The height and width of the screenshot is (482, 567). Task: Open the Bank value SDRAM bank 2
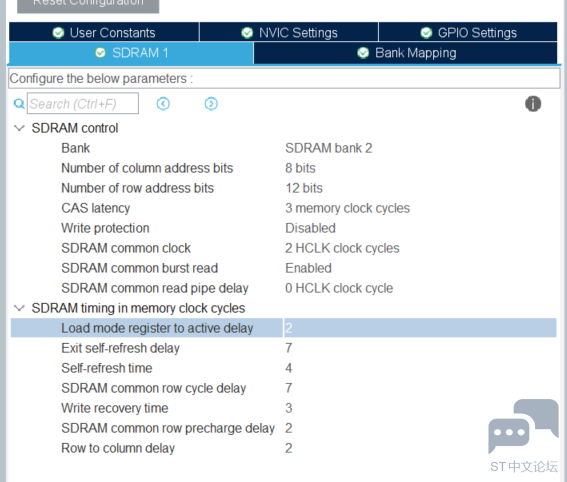coord(329,148)
